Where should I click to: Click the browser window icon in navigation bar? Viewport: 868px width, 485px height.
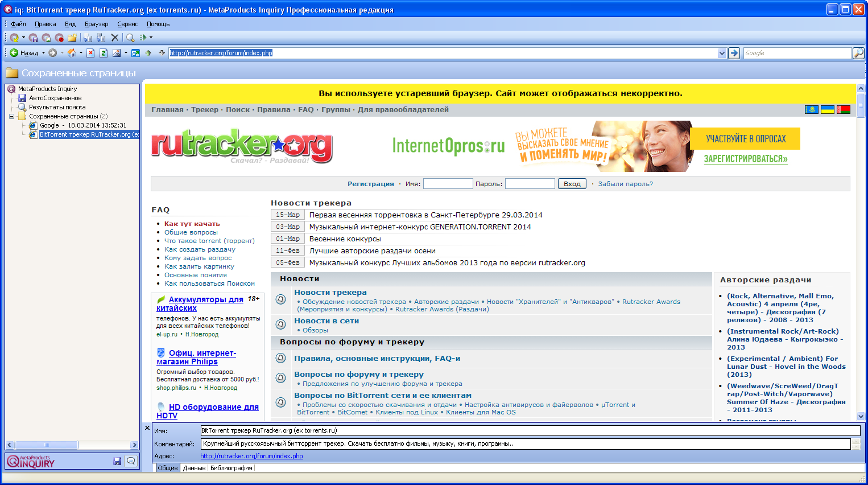(x=135, y=53)
